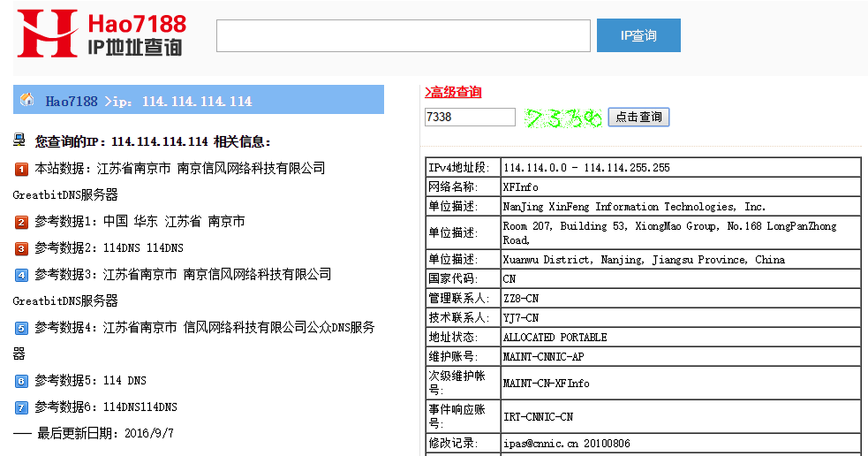Click the home icon in breadcrumb bar

[26, 100]
